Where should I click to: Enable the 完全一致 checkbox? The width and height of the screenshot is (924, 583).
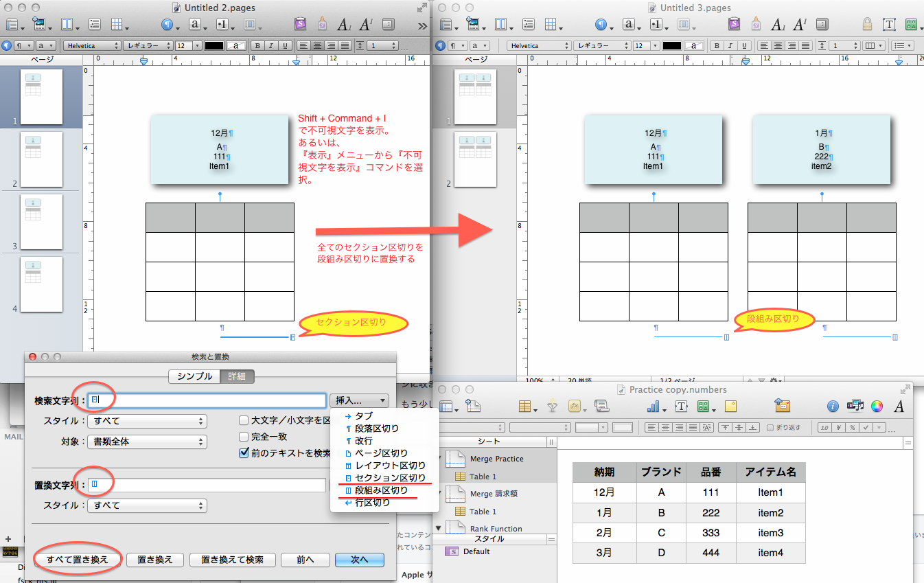[x=244, y=437]
